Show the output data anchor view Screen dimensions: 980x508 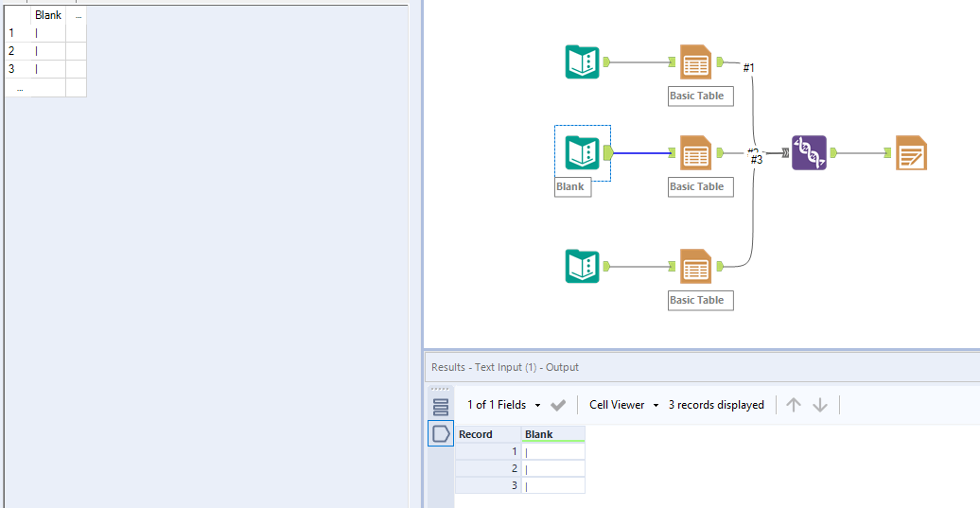[441, 433]
